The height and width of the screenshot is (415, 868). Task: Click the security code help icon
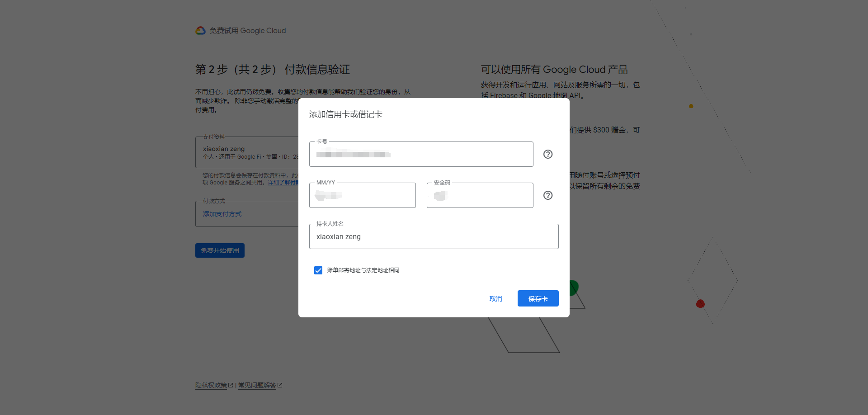coord(548,195)
